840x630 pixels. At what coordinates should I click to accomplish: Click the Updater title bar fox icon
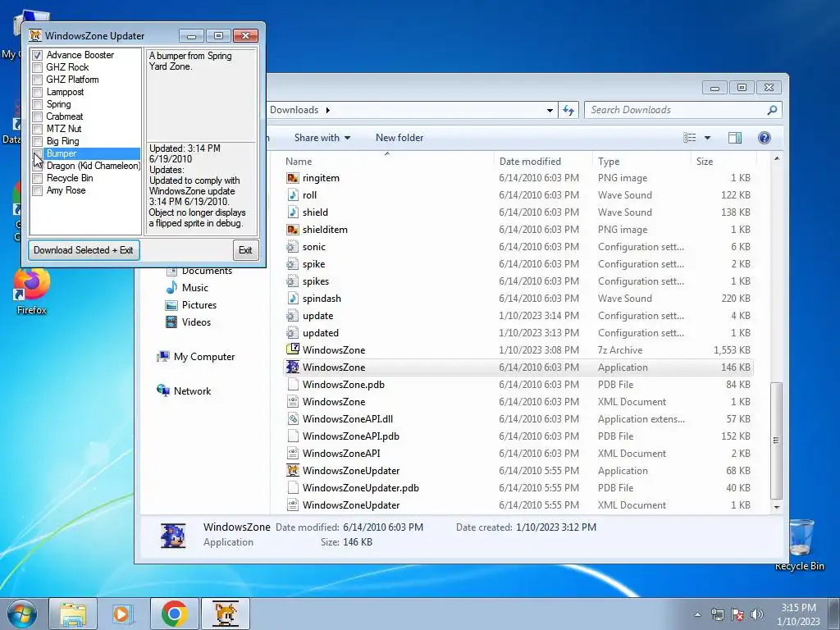pos(35,36)
